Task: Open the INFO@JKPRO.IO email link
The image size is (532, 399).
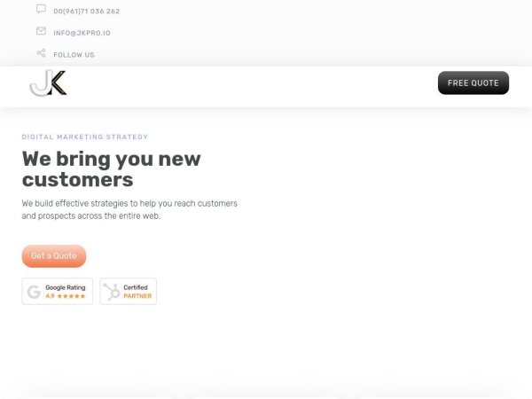Action: (x=82, y=33)
